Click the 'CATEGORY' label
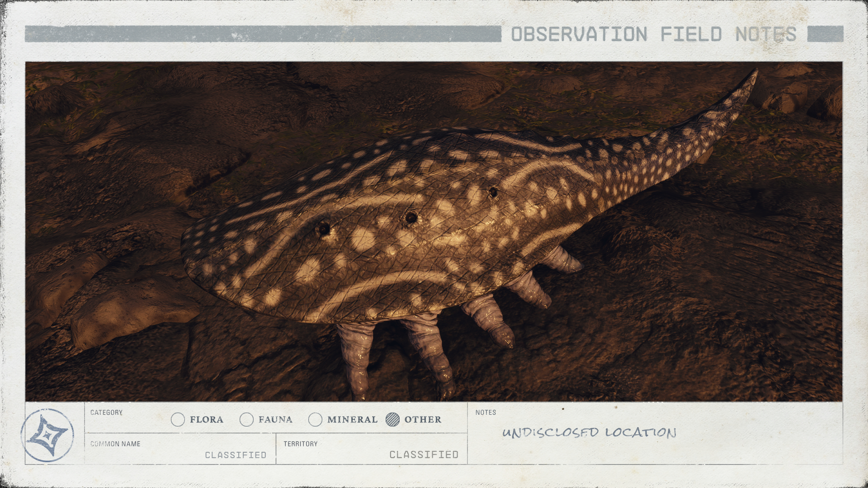Screen dimensions: 868x488 [106, 413]
